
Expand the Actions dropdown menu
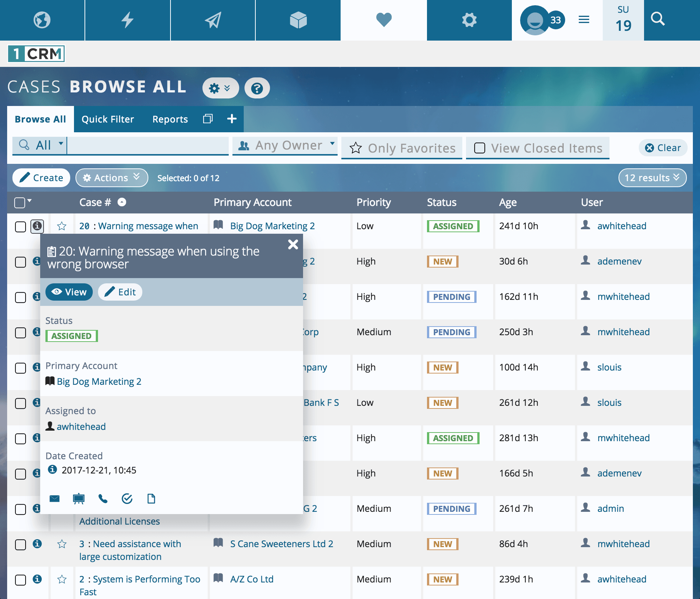(112, 178)
